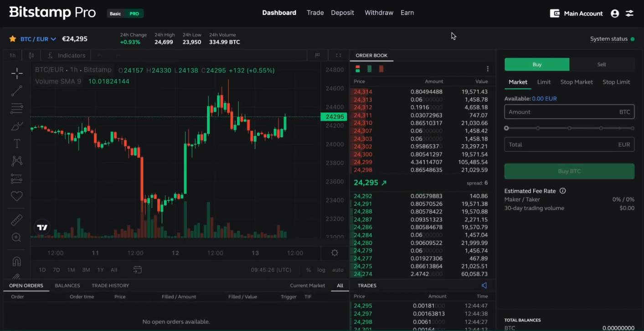Select the text annotation tool

point(17,144)
